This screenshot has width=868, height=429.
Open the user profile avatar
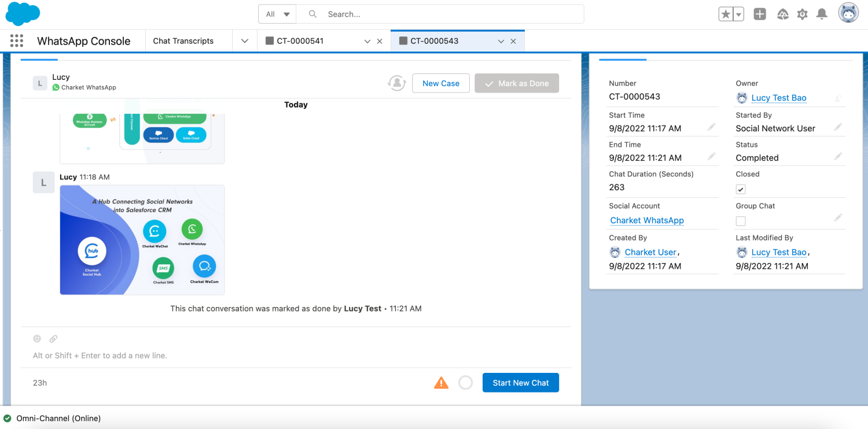(x=848, y=13)
